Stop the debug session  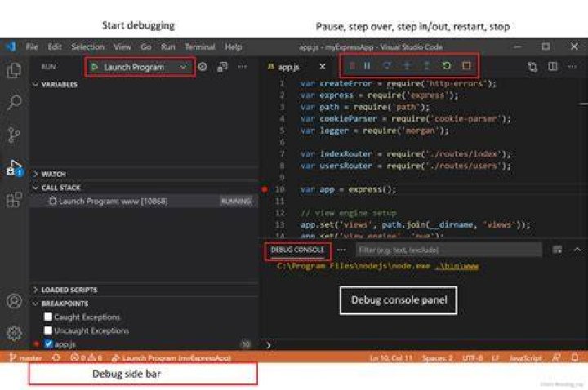(466, 66)
